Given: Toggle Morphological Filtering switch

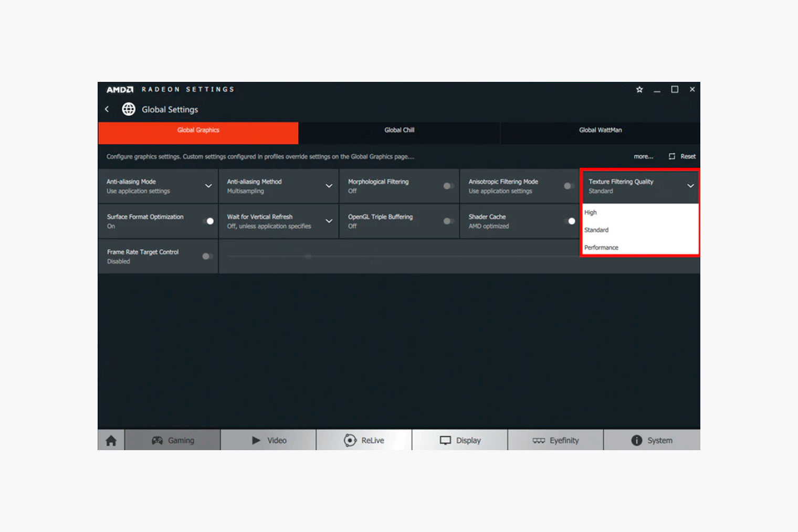Looking at the screenshot, I should [449, 186].
